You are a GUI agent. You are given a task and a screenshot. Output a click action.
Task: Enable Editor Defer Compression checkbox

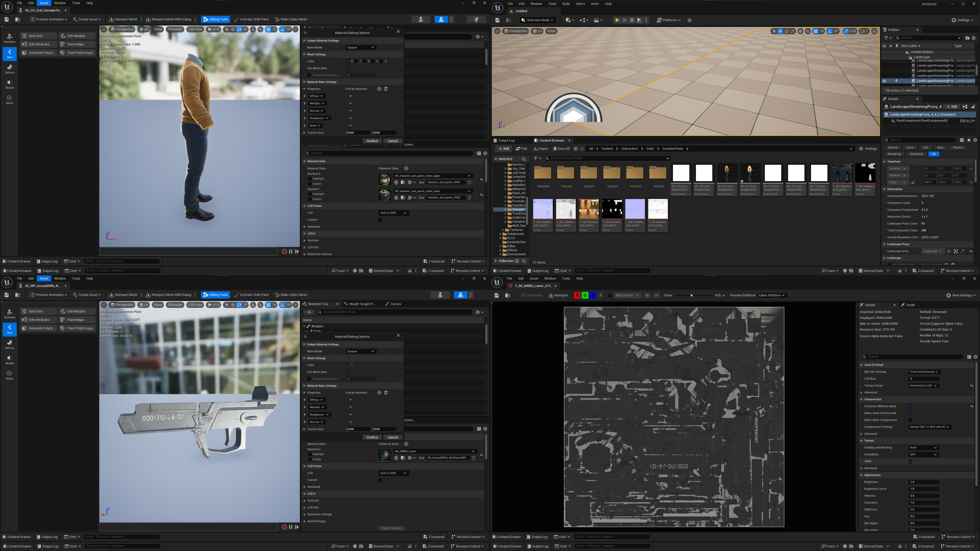coord(910,420)
